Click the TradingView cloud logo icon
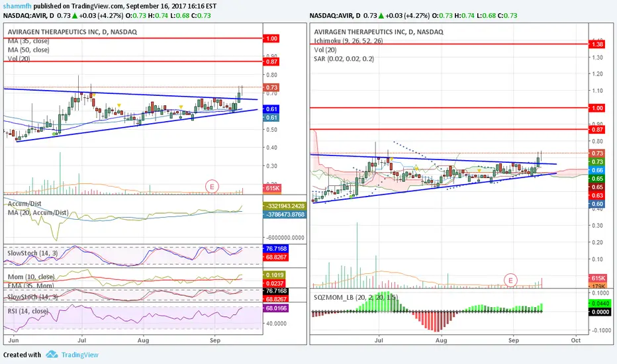The width and height of the screenshot is (617, 364). pos(52,355)
